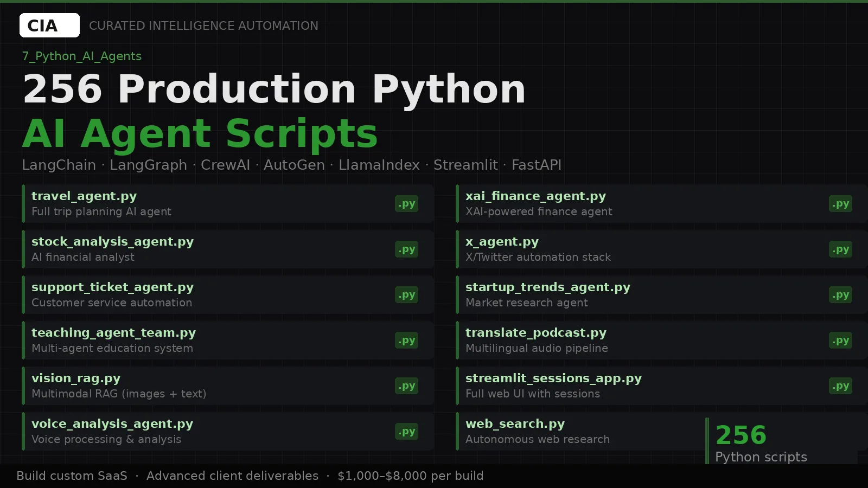
Task: Open the voice_analysis_agent.py title
Action: pos(112,424)
